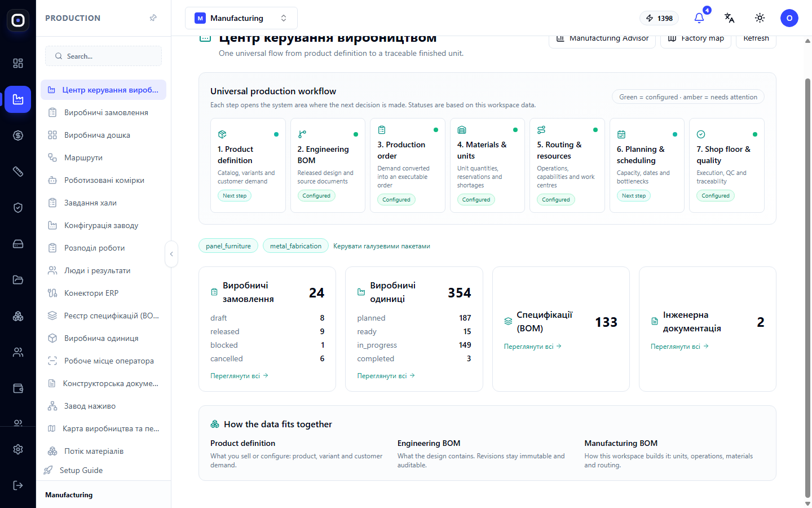Open Карта виробництва in sidebar
The image size is (812, 508).
pos(103,428)
